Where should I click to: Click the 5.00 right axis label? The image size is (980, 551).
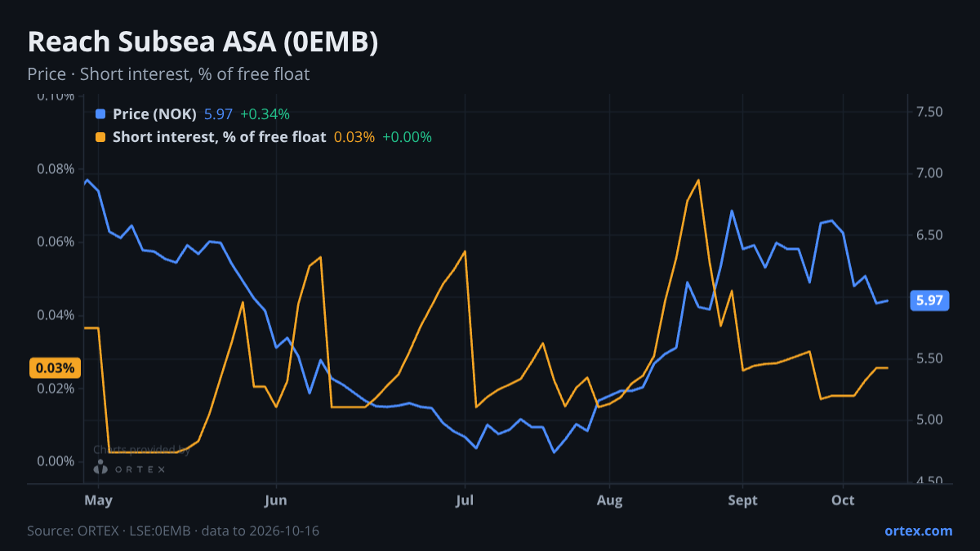930,420
